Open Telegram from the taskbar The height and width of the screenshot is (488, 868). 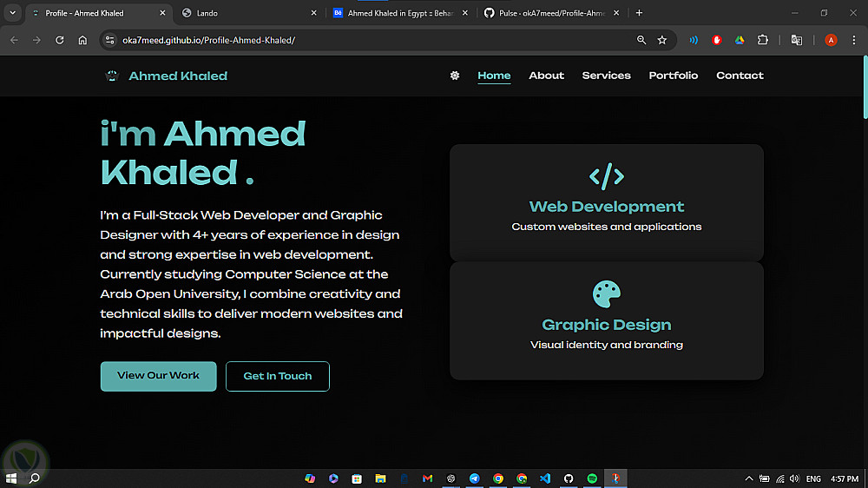(x=475, y=478)
